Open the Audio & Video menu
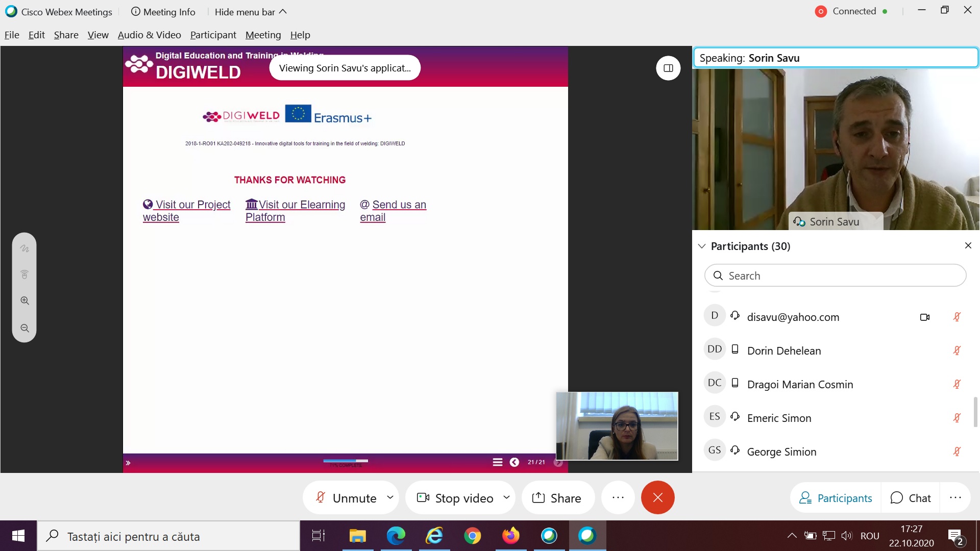This screenshot has width=980, height=551. [x=149, y=35]
